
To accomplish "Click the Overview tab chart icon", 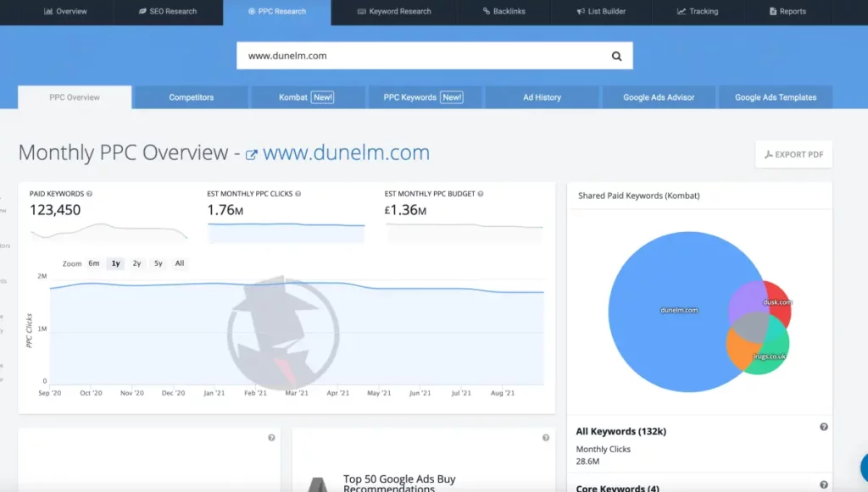I will coord(48,12).
